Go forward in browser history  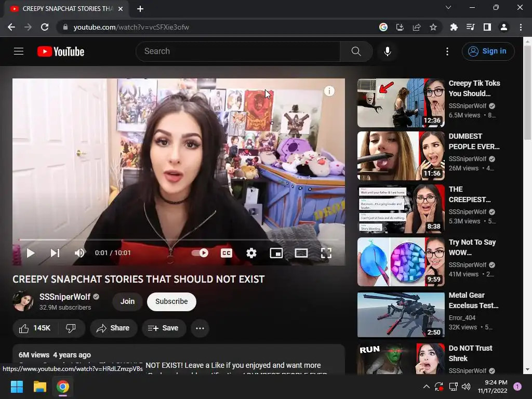coord(28,27)
